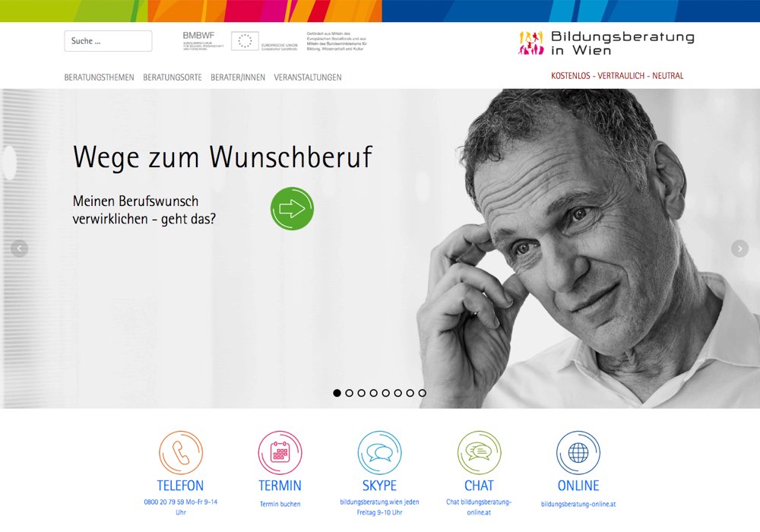The image size is (760, 532).
Task: Click the European Union flag logo
Action: pos(245,41)
